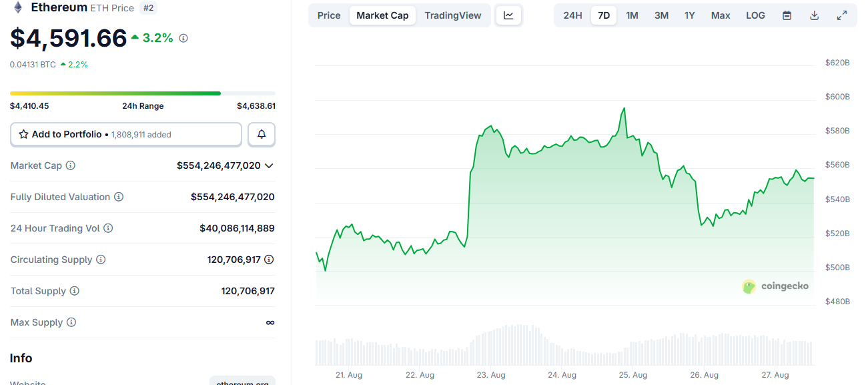868x385 pixels.
Task: Open Circulating Supply label info icon
Action: click(x=101, y=260)
